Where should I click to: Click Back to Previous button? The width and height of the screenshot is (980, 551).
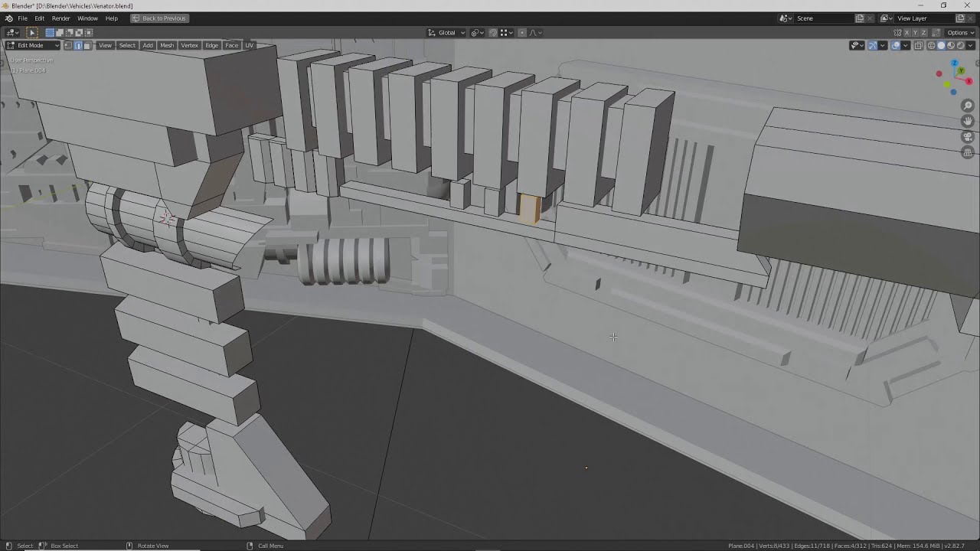(158, 18)
